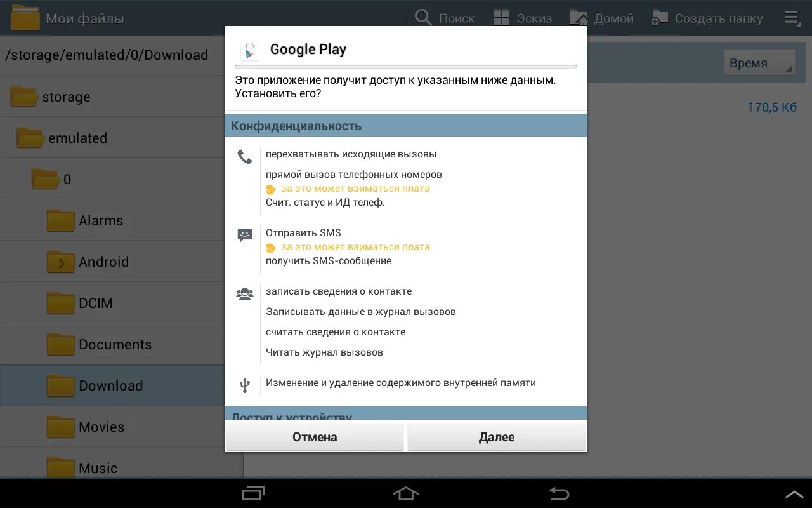This screenshot has width=812, height=508.
Task: Open the overflow menu icon in toolbar
Action: (x=792, y=18)
